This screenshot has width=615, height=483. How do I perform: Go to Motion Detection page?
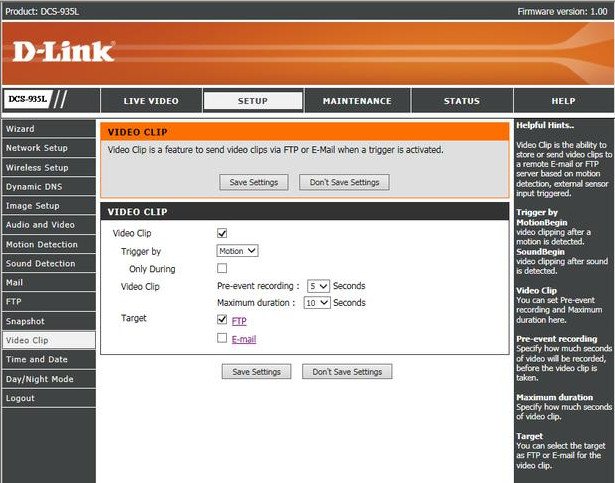coord(49,244)
